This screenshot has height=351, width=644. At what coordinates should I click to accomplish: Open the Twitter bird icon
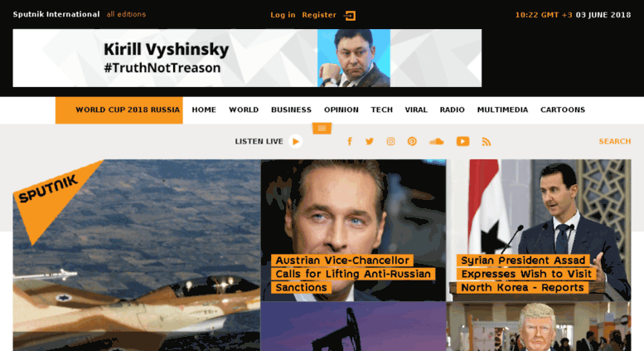click(x=370, y=141)
